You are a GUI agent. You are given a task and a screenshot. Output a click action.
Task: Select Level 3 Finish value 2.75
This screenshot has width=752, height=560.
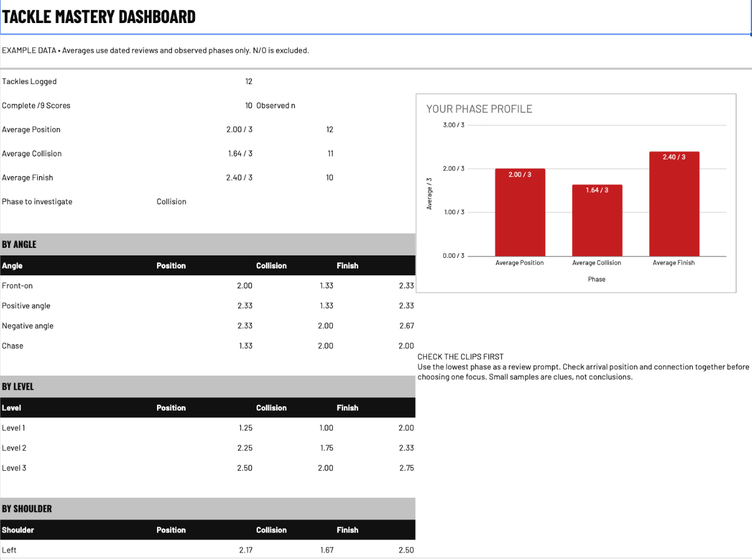(x=406, y=468)
